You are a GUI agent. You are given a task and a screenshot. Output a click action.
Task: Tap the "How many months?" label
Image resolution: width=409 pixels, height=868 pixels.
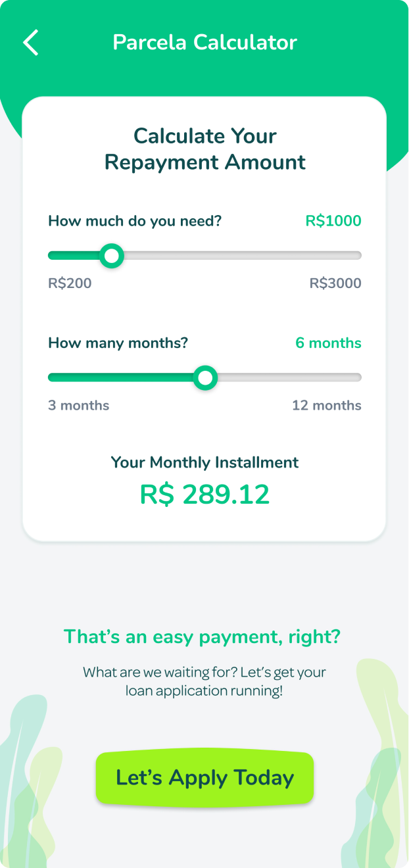[x=118, y=343]
